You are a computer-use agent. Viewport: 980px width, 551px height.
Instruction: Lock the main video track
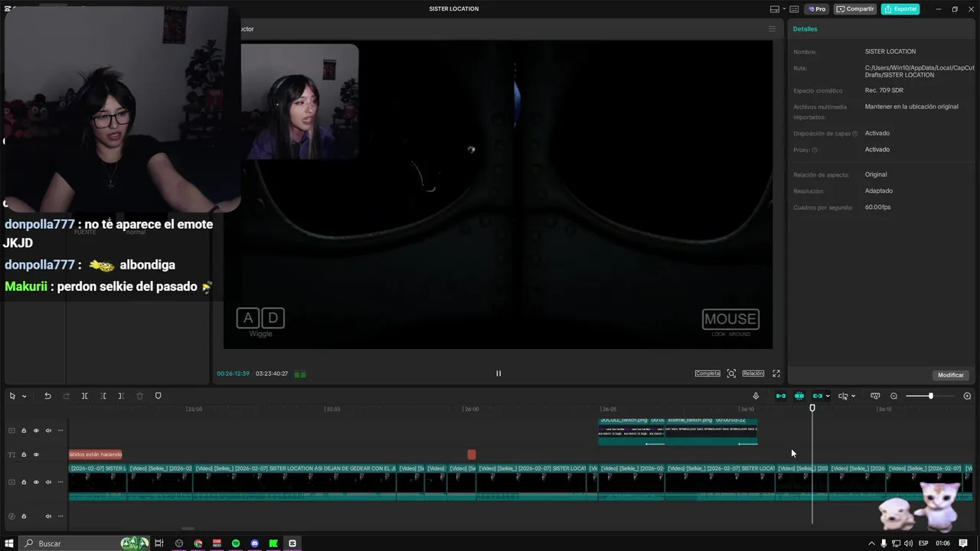[x=24, y=482]
